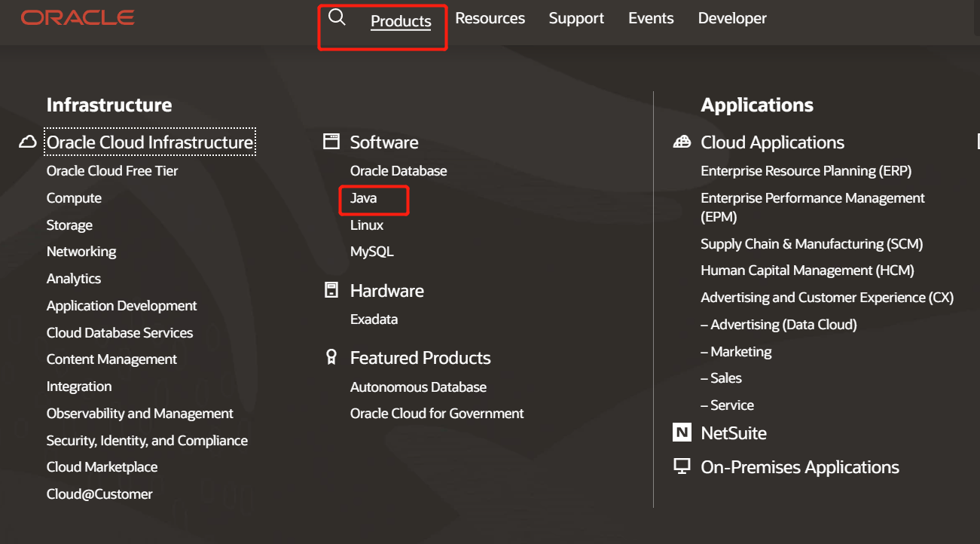The height and width of the screenshot is (544, 980).
Task: Click the Featured Products heading
Action: [x=420, y=358]
